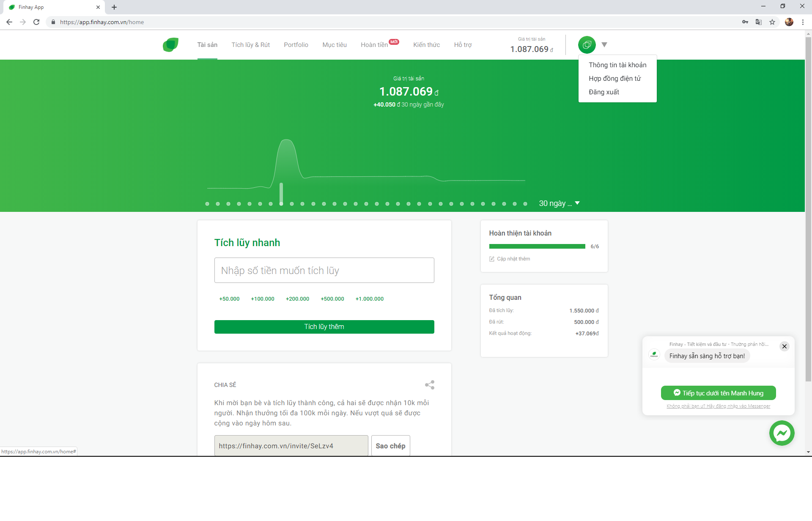Image resolution: width=812 pixels, height=521 pixels.
Task: Click the Tích lũy thêm button
Action: (x=324, y=327)
